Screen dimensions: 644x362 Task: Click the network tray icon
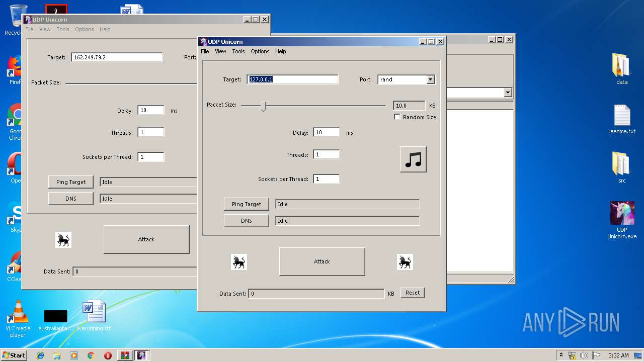tap(572, 355)
